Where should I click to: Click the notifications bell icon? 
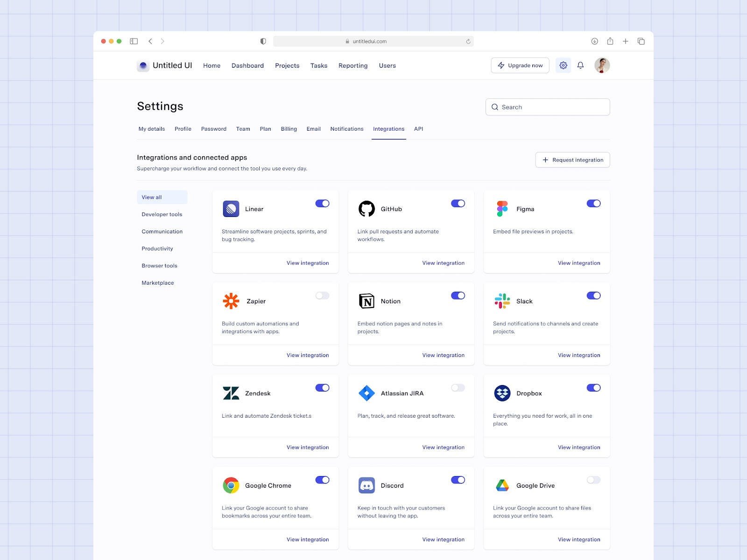click(x=580, y=65)
